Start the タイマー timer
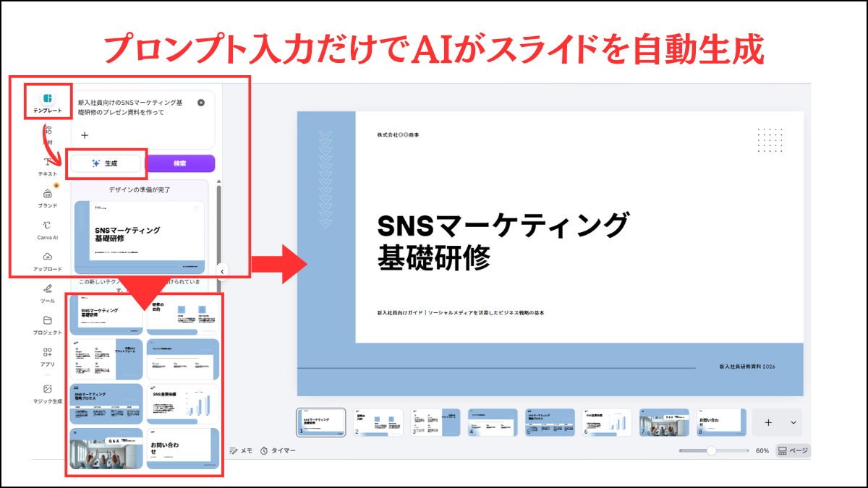The width and height of the screenshot is (868, 488). click(x=278, y=450)
